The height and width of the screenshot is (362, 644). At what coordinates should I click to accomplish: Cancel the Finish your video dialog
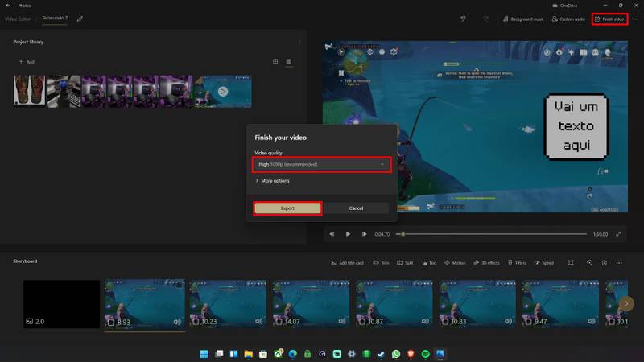pos(356,208)
